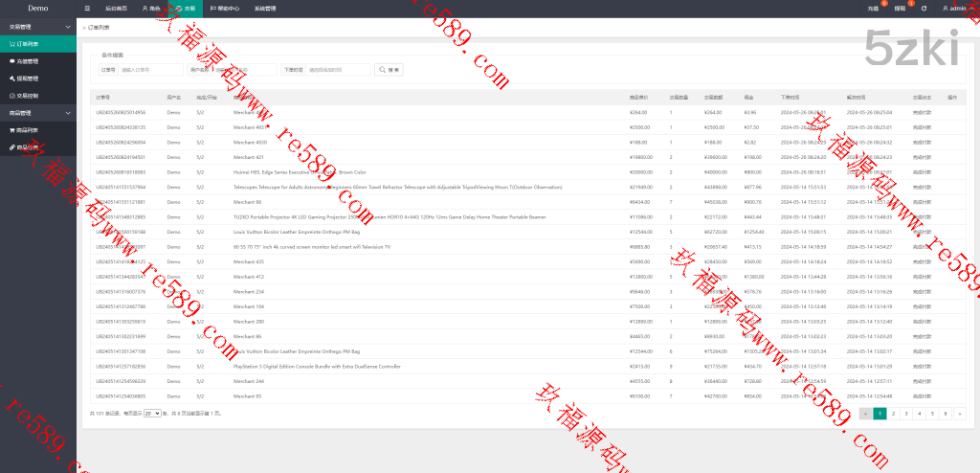Click the hamburger sidebar toggle icon
Screen dimensions: 980x473
coord(88,8)
